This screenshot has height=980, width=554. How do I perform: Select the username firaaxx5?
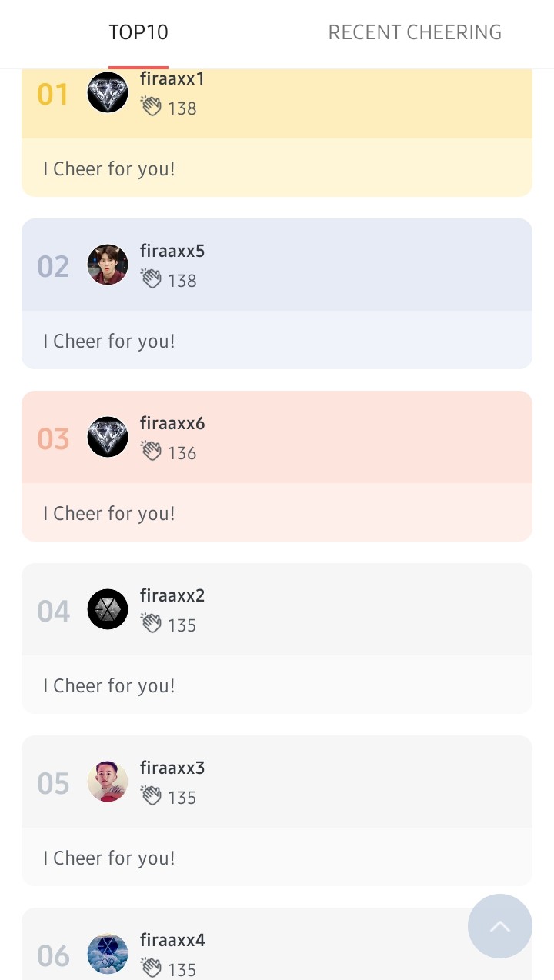click(x=172, y=251)
